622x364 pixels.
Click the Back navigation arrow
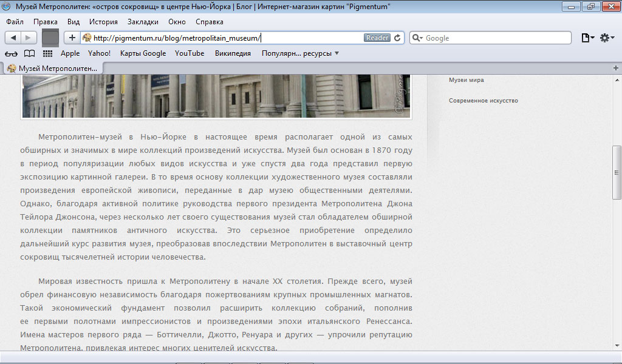pos(13,38)
